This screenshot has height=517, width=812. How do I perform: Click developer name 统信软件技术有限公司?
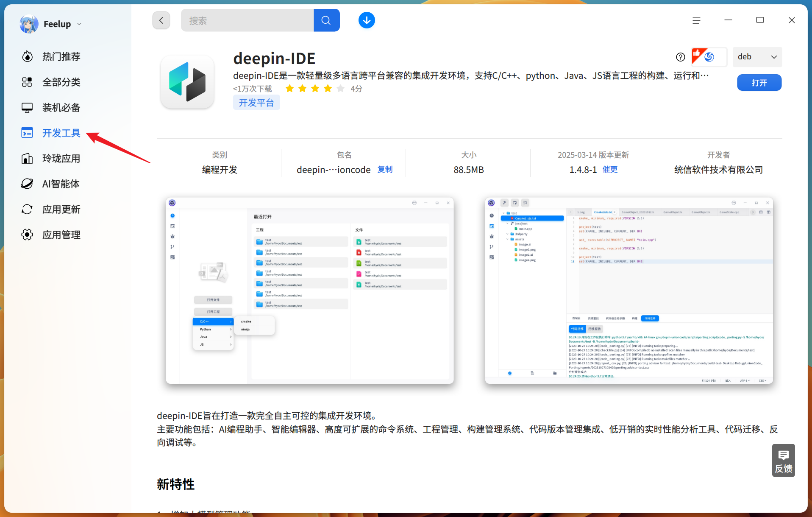[x=718, y=170]
